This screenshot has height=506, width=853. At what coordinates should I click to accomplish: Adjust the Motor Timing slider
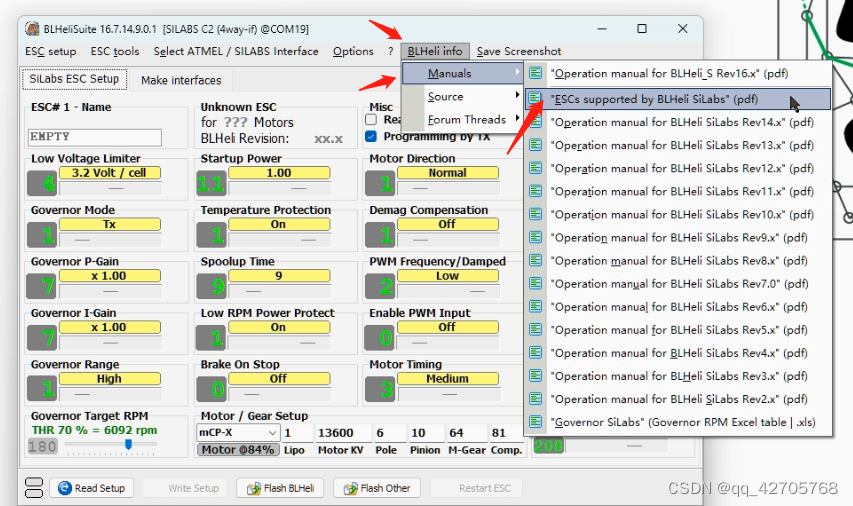[x=449, y=394]
